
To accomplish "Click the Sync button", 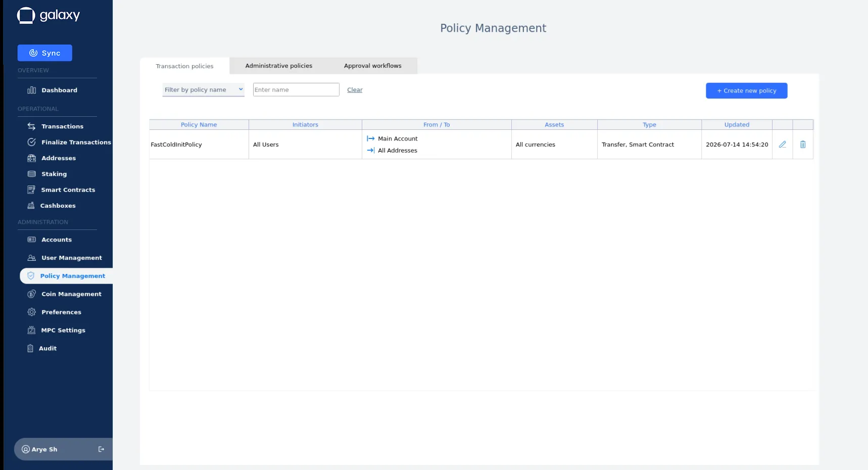I will click(45, 53).
